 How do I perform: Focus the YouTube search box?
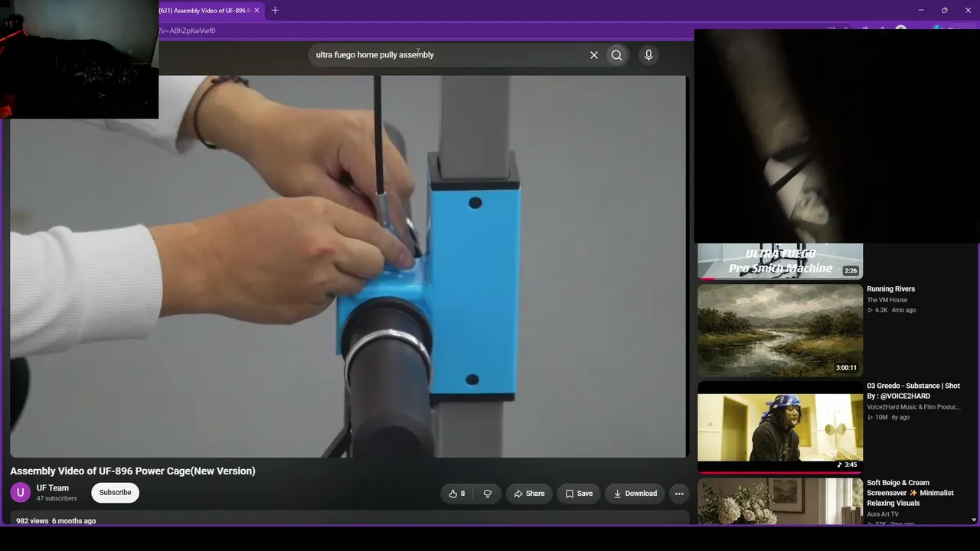click(448, 55)
